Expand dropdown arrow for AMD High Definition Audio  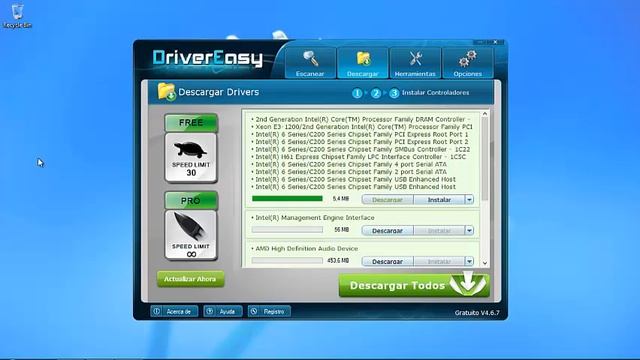tap(469, 261)
